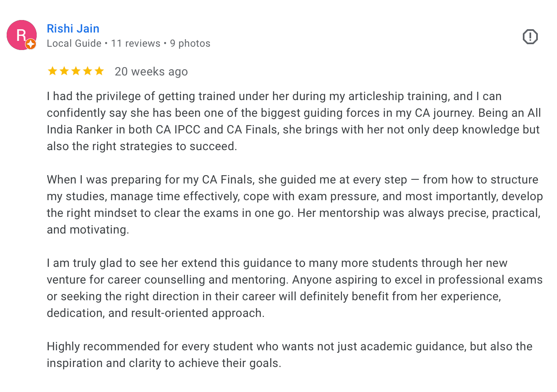Open the reviewer's "9 photos" count
557x392 pixels.
[x=190, y=43]
